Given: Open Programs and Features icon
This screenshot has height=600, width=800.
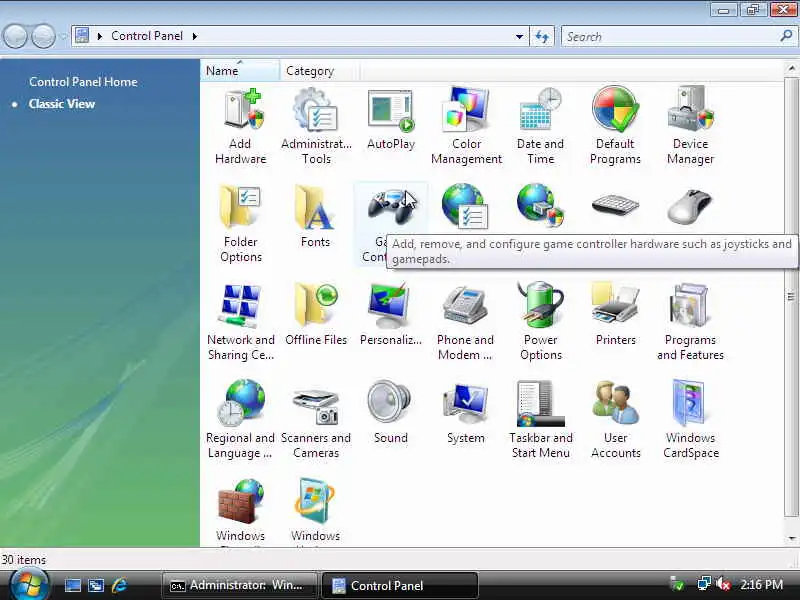Looking at the screenshot, I should coord(690,305).
